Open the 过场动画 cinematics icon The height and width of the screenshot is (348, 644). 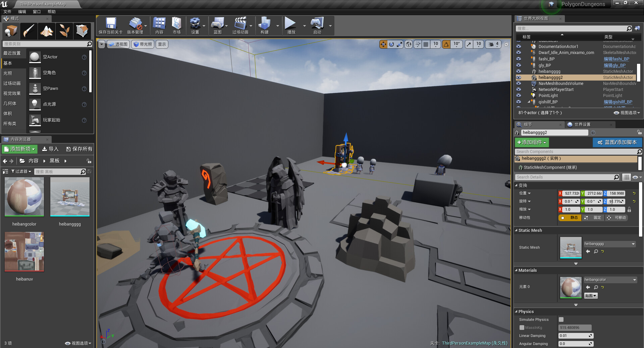pos(240,26)
